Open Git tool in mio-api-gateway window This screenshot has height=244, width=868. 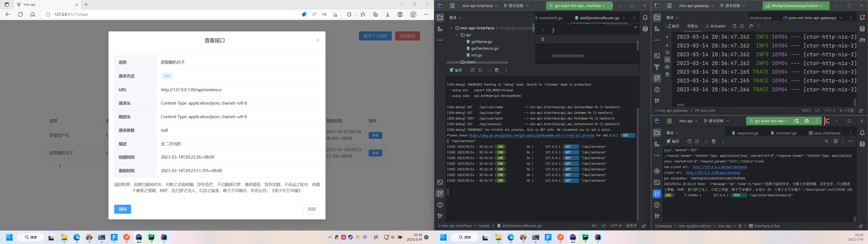click(657, 101)
